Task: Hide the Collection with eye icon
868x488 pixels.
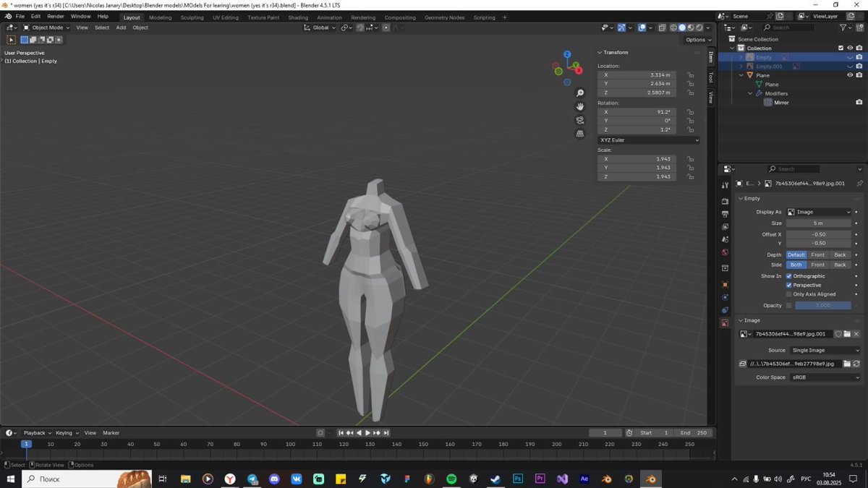Action: click(850, 48)
